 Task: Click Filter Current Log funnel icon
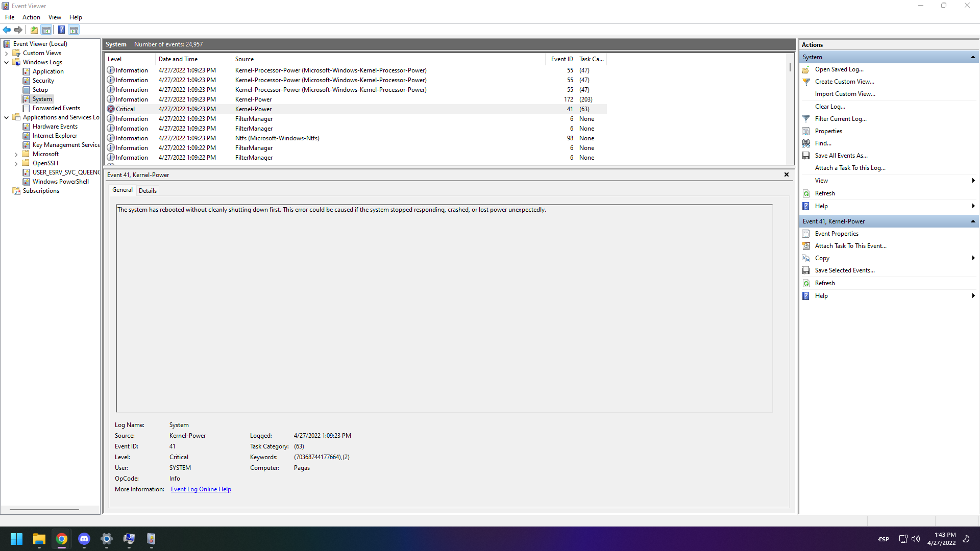click(806, 119)
